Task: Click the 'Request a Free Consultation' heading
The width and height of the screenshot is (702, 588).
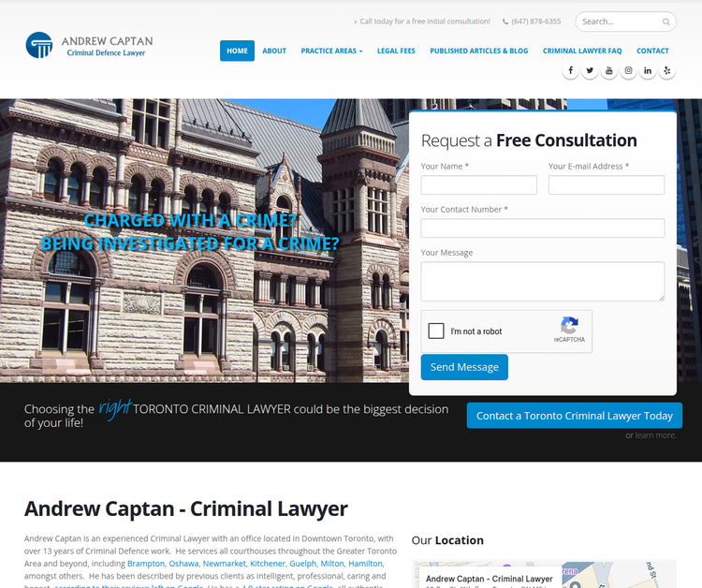Action: [x=529, y=140]
